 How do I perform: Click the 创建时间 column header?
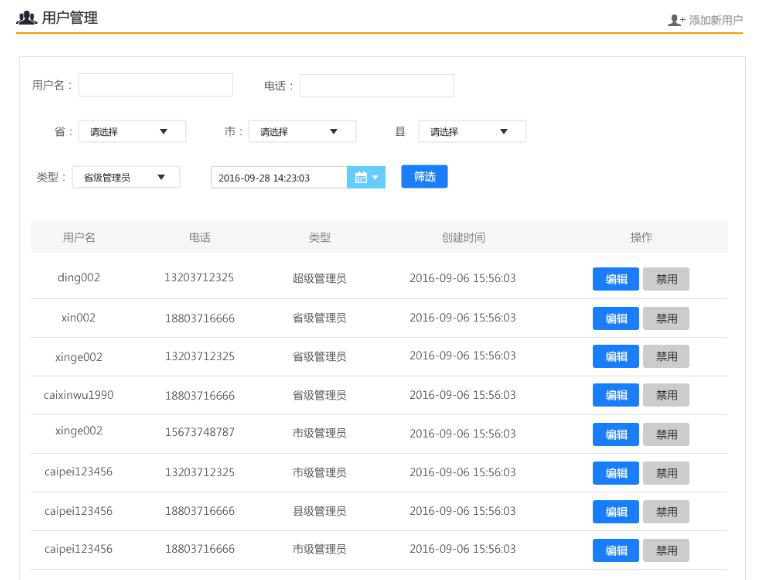(463, 238)
